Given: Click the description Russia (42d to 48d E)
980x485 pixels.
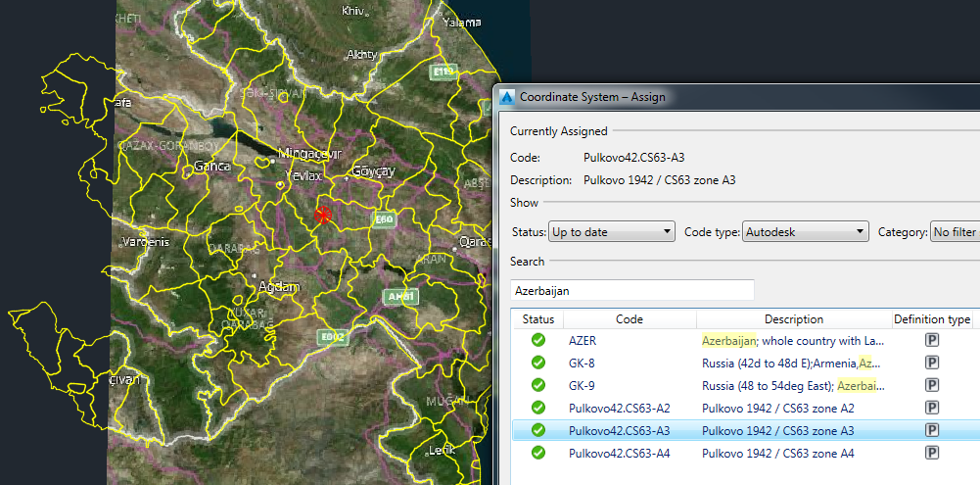Looking at the screenshot, I should (791, 363).
